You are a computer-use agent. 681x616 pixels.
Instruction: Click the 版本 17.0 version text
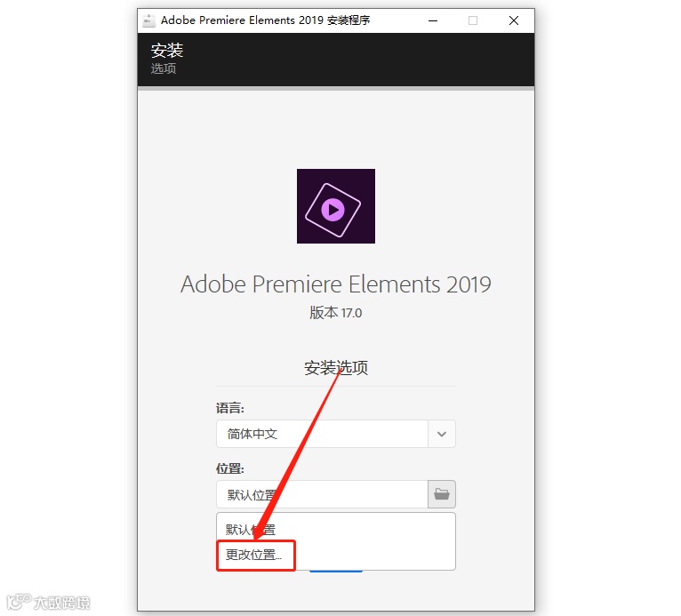336,313
